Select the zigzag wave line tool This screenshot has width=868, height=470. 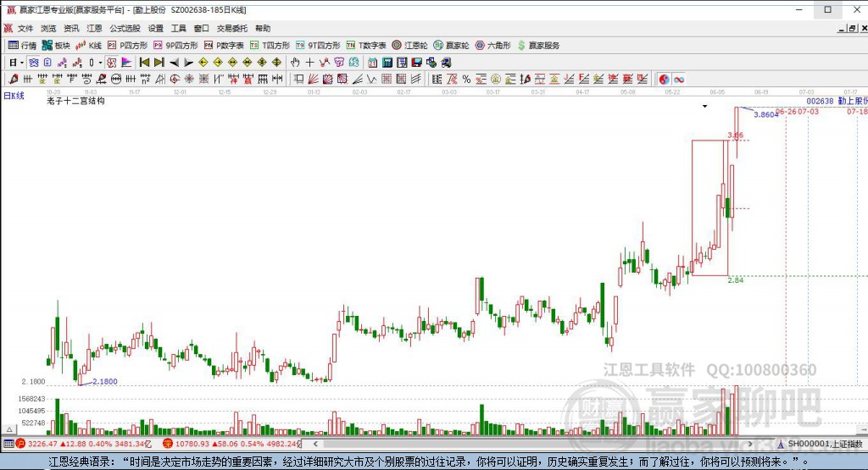coord(372,79)
